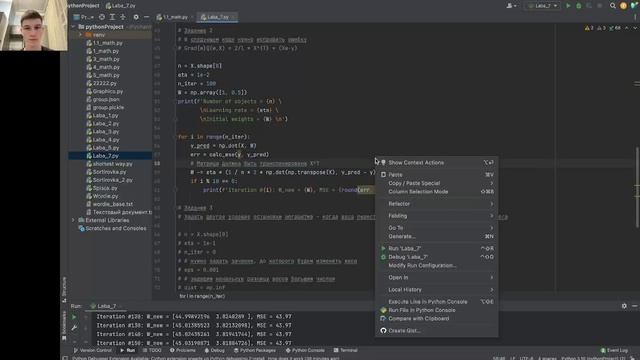Screen dimensions: 640x360
Task: Open the Debug tool window button
Action: tap(215, 350)
